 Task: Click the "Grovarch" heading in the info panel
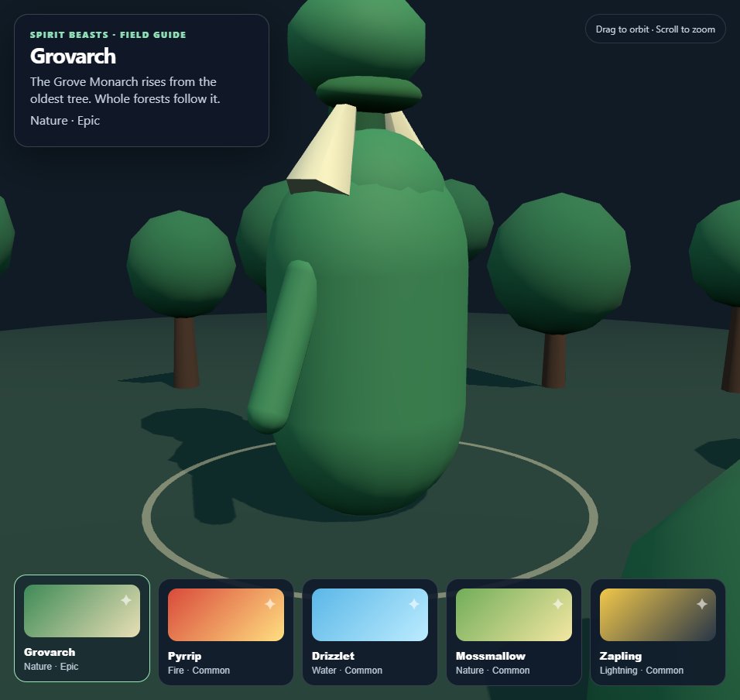(x=74, y=57)
